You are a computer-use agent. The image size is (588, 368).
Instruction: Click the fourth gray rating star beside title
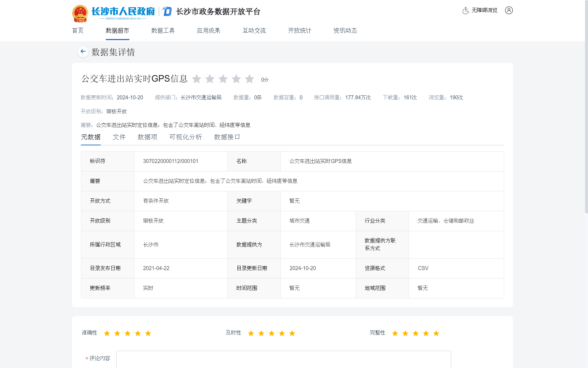(236, 79)
